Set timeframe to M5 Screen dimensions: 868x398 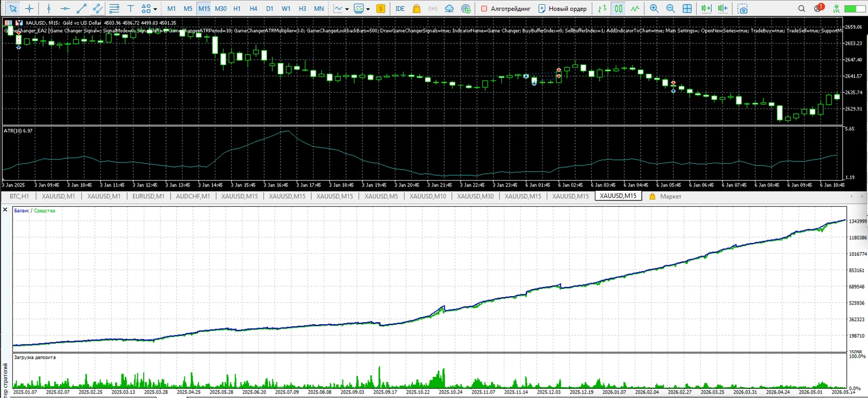click(x=188, y=9)
